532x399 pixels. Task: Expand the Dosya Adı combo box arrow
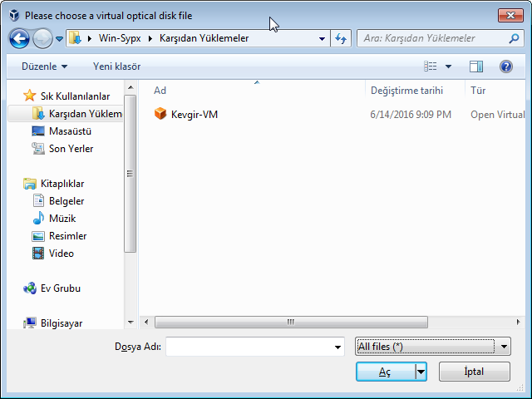[x=337, y=347]
